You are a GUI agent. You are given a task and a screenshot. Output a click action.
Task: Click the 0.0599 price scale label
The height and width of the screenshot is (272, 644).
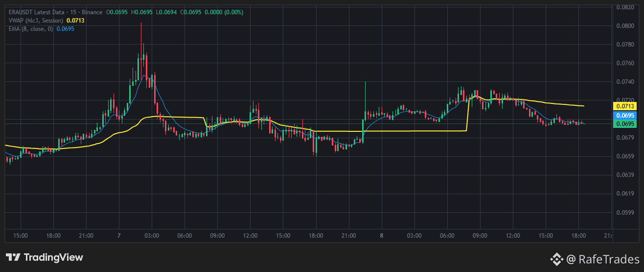(624, 212)
